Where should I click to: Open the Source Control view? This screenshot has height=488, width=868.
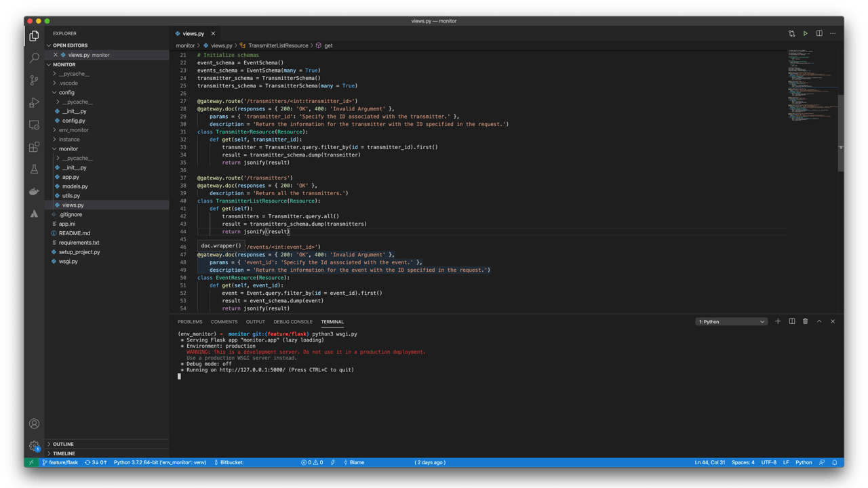34,80
